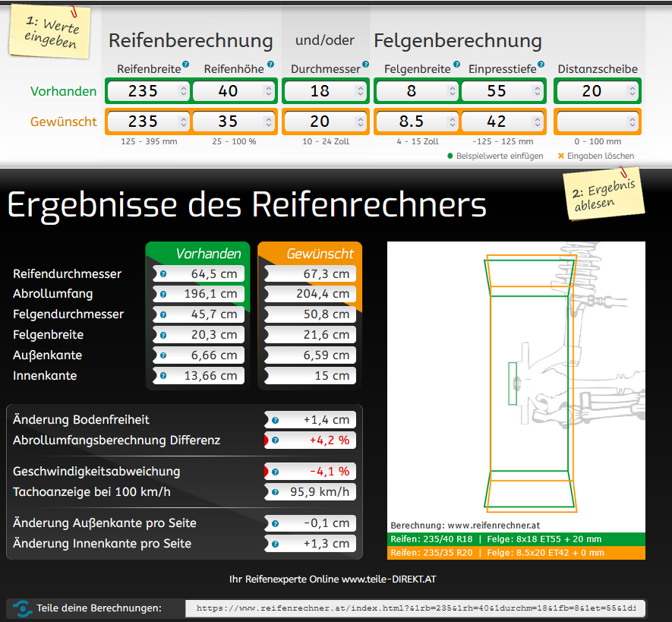
Task: Click the Vorhanden Reifenbreite stepper arrows
Action: pyautogui.click(x=182, y=92)
